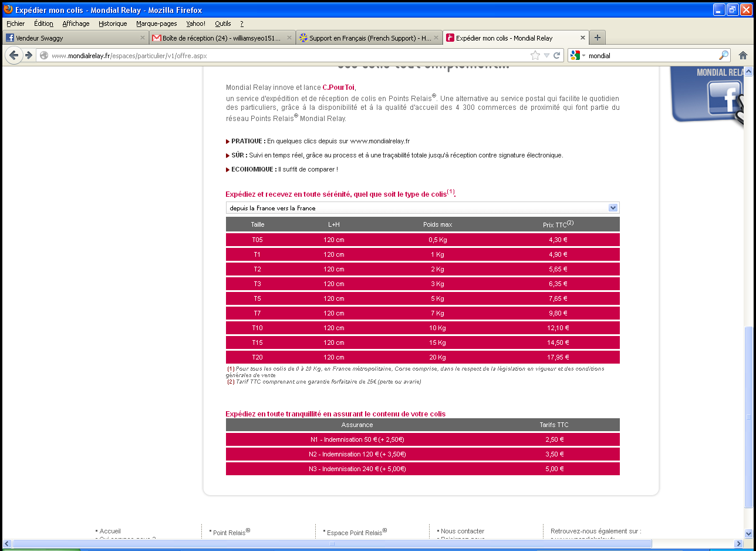Click the 14,50 € price for T15
Image resolution: width=756 pixels, height=551 pixels.
tap(558, 342)
